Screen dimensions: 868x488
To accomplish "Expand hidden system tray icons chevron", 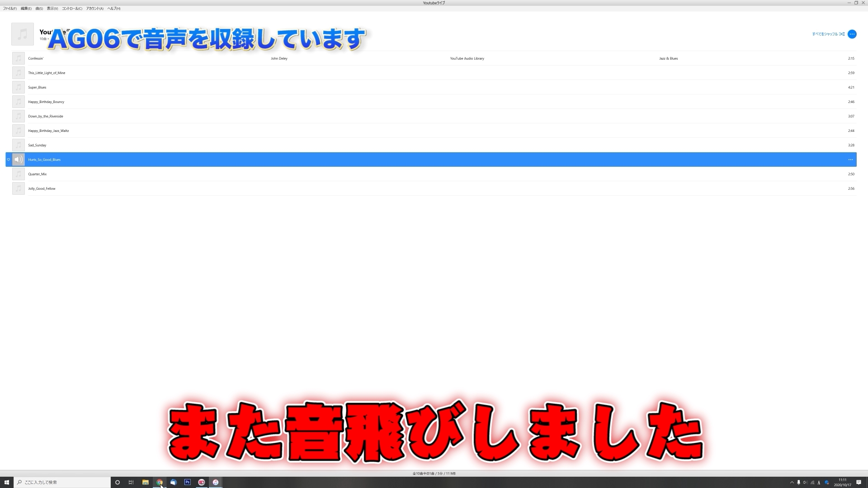I will click(792, 482).
